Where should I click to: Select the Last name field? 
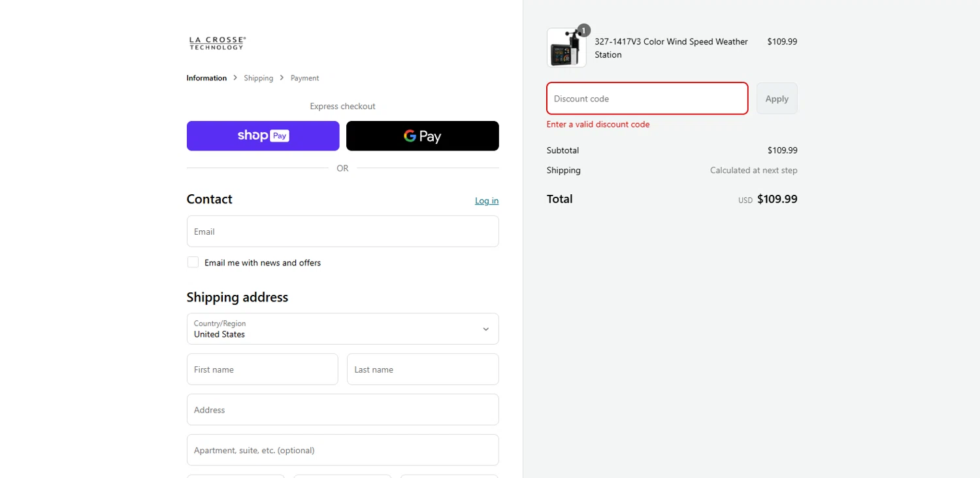point(422,369)
